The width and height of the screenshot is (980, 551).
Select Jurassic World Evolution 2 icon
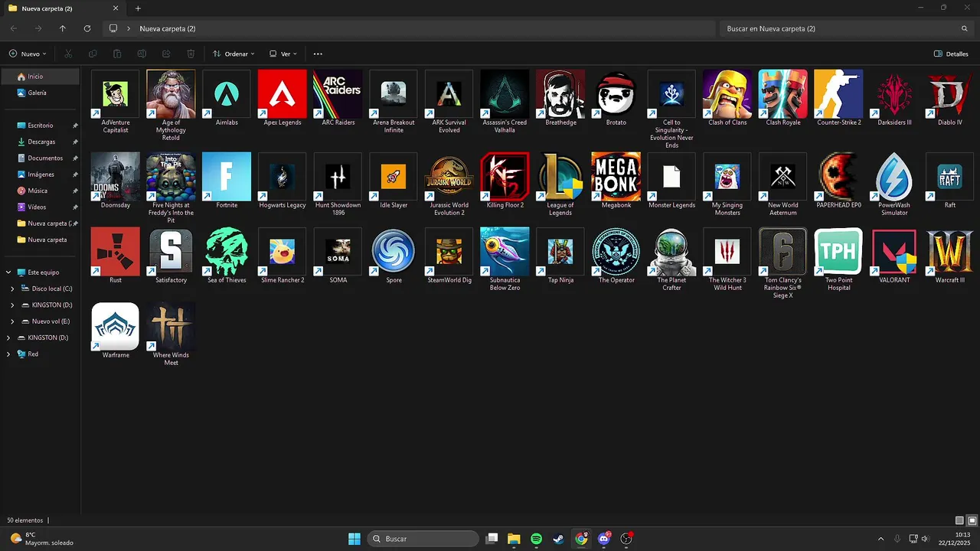[449, 177]
